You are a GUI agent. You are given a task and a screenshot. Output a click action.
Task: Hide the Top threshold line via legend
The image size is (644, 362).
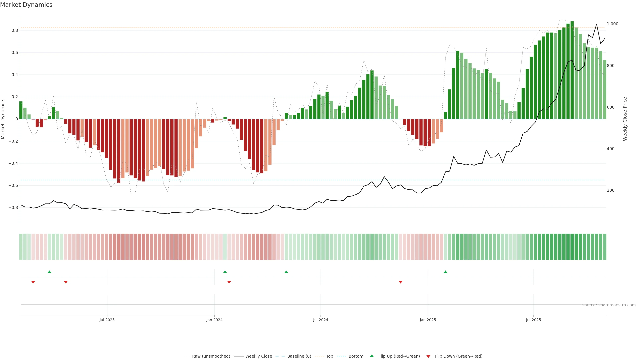point(330,356)
